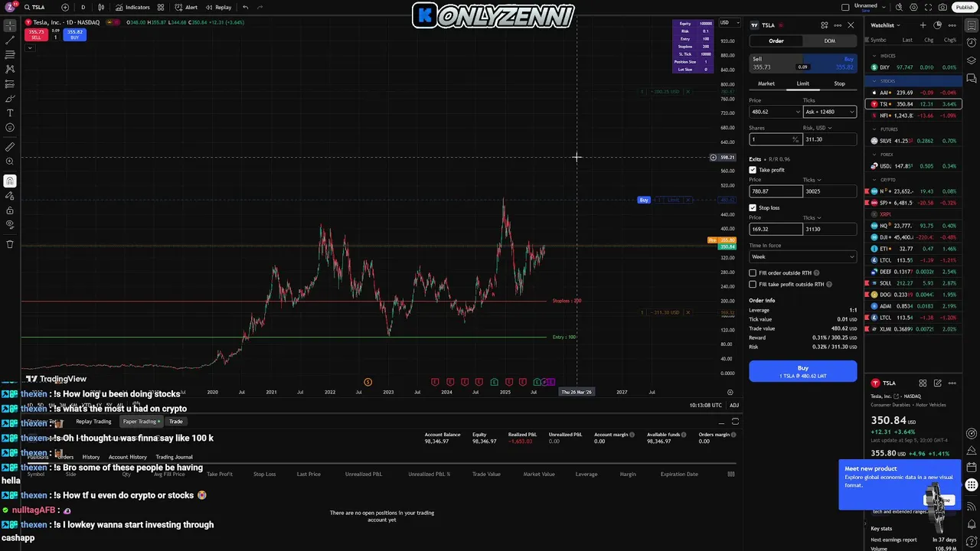The height and width of the screenshot is (551, 980).
Task: Select the crosshair cursor tool
Action: pos(10,25)
